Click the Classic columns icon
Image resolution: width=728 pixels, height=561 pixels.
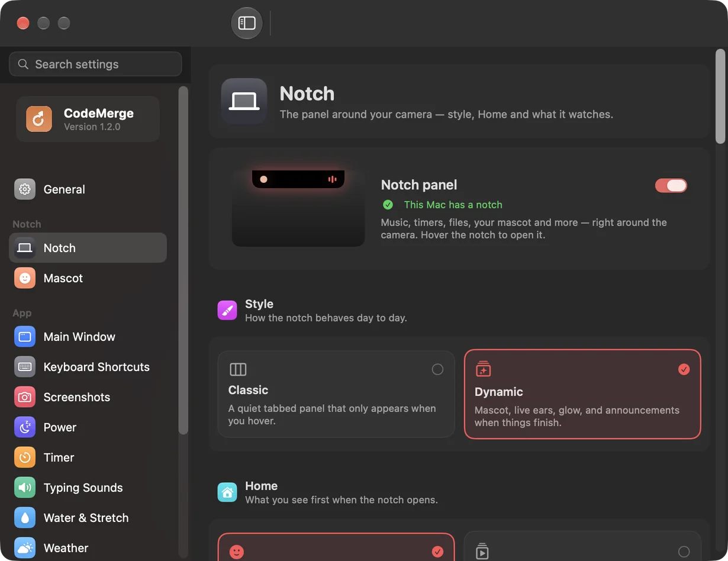click(x=238, y=369)
